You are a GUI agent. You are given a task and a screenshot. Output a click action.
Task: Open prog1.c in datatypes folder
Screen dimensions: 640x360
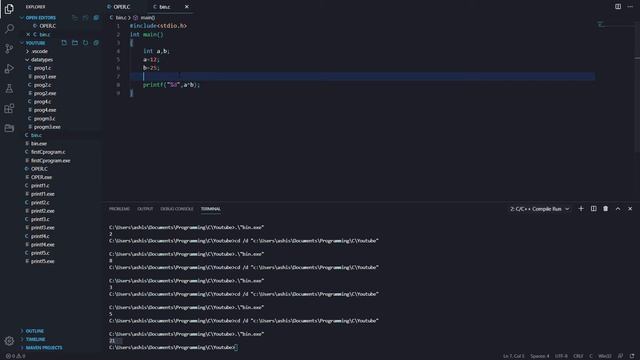pyautogui.click(x=42, y=68)
